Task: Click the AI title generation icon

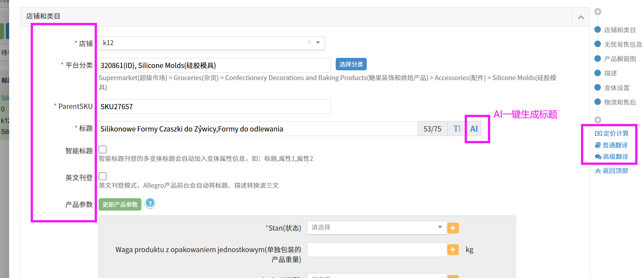Action: point(474,129)
